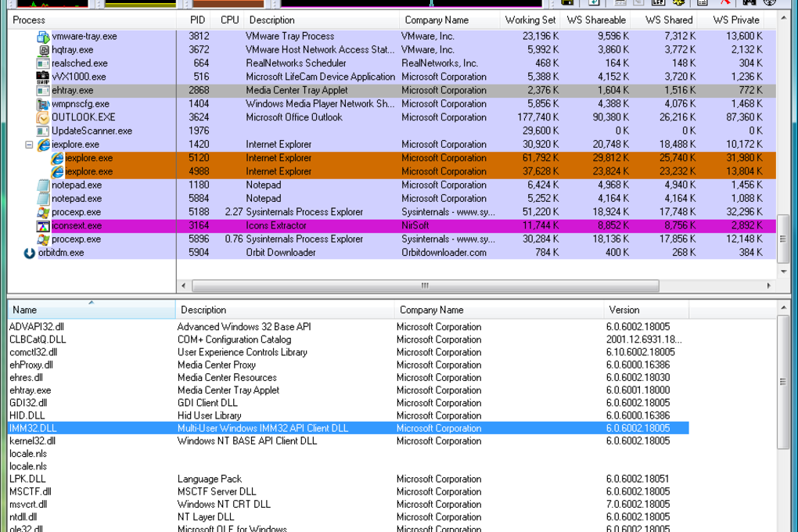This screenshot has height=532, width=798.
Task: Select the MSCTF.dll row
Action: (349, 492)
